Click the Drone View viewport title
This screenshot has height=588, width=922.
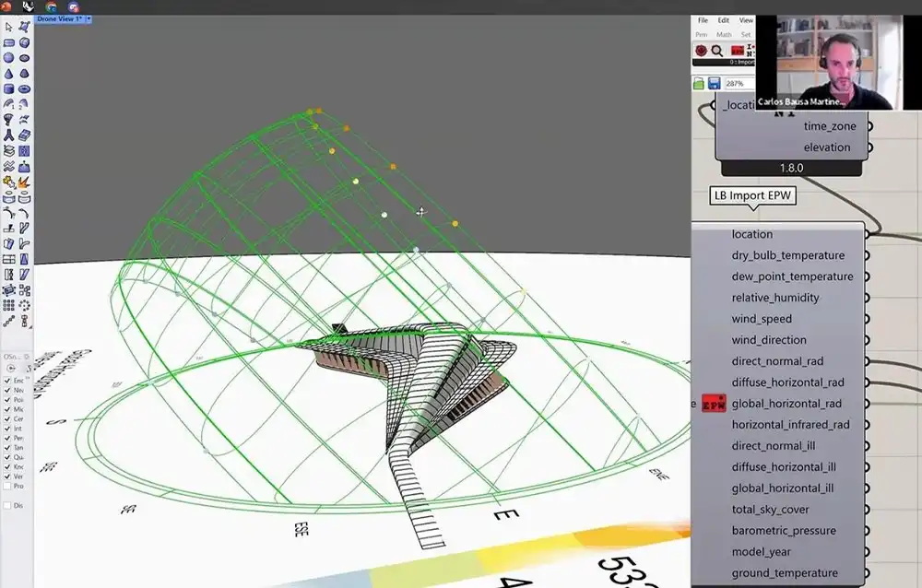[59, 19]
